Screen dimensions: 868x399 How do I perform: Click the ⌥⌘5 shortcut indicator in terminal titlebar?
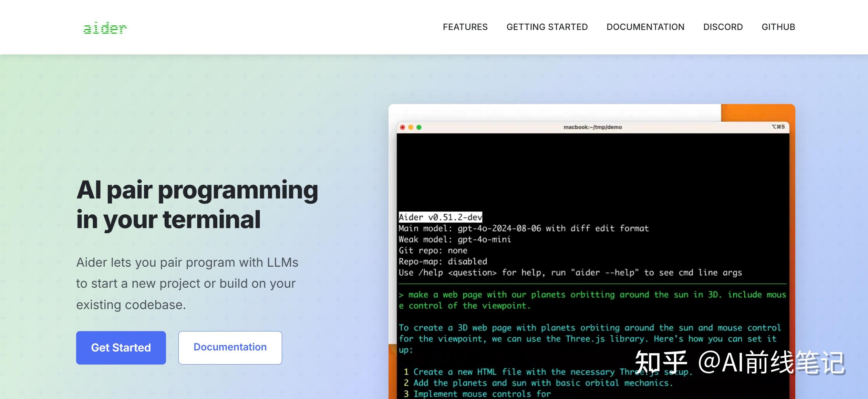coord(778,127)
